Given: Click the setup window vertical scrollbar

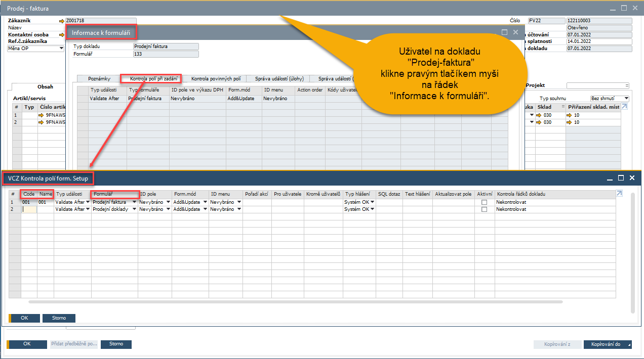Looking at the screenshot, I should tap(632, 253).
